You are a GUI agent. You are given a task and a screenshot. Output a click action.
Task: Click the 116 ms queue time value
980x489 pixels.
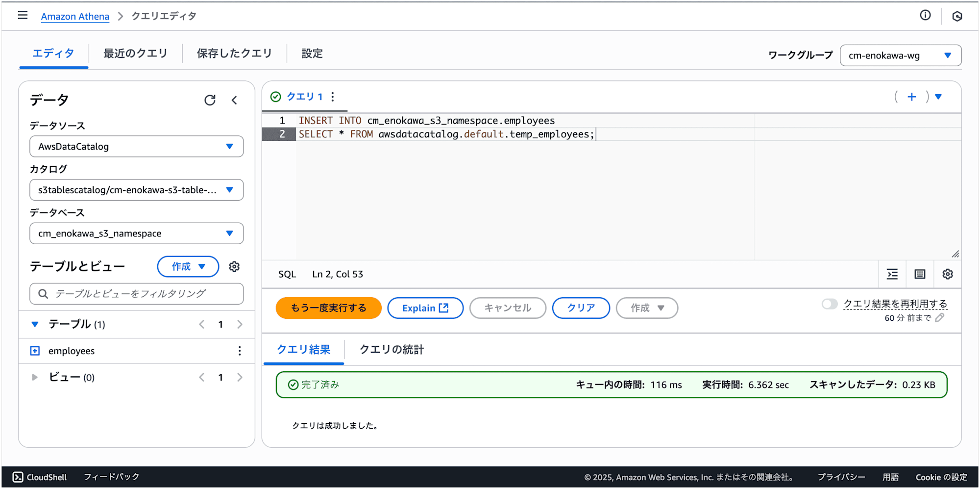point(666,385)
